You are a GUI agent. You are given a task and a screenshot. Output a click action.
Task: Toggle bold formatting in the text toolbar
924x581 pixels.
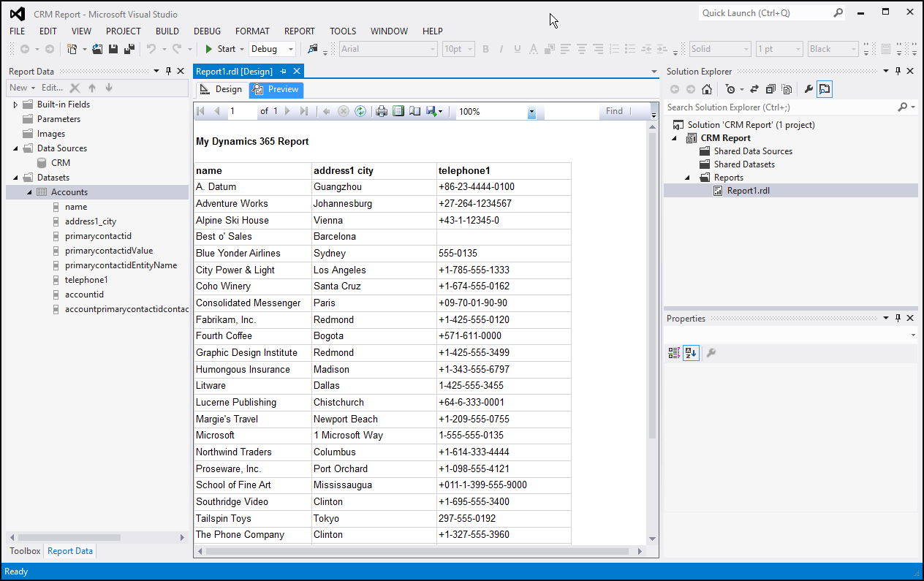(485, 48)
